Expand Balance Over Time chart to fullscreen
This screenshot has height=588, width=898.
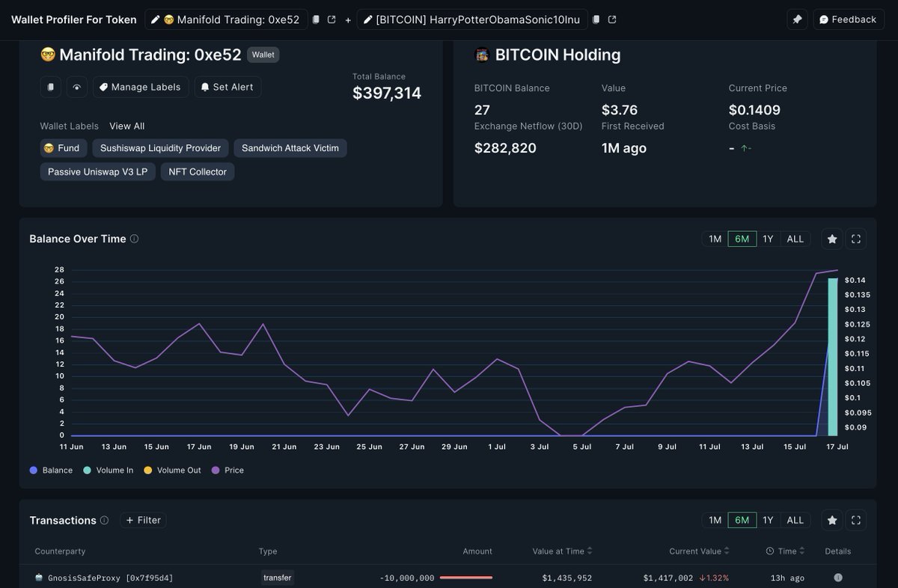tap(856, 239)
